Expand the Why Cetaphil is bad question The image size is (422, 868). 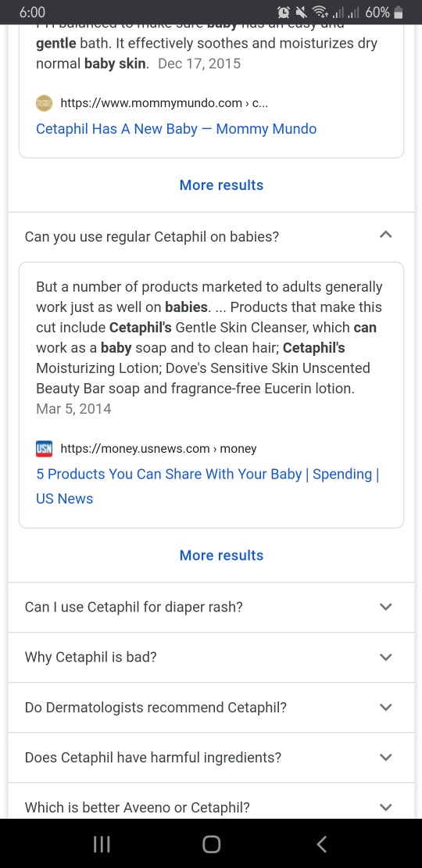[211, 657]
